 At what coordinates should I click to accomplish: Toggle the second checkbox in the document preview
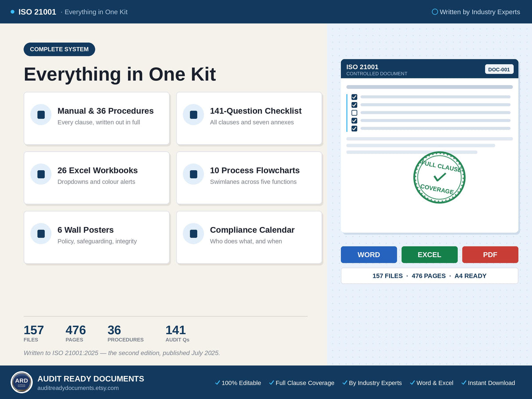(x=354, y=105)
